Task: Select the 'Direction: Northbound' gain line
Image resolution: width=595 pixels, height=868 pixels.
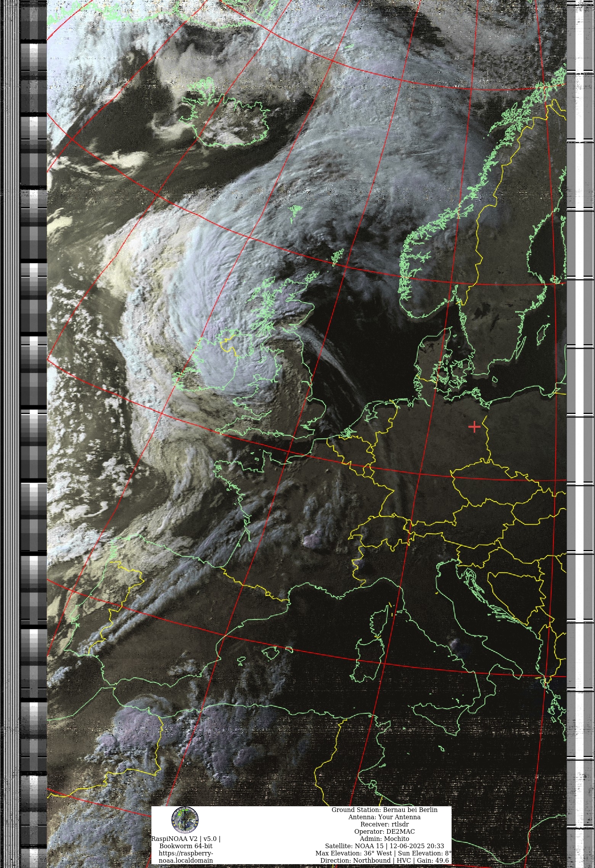Action: pyautogui.click(x=384, y=860)
